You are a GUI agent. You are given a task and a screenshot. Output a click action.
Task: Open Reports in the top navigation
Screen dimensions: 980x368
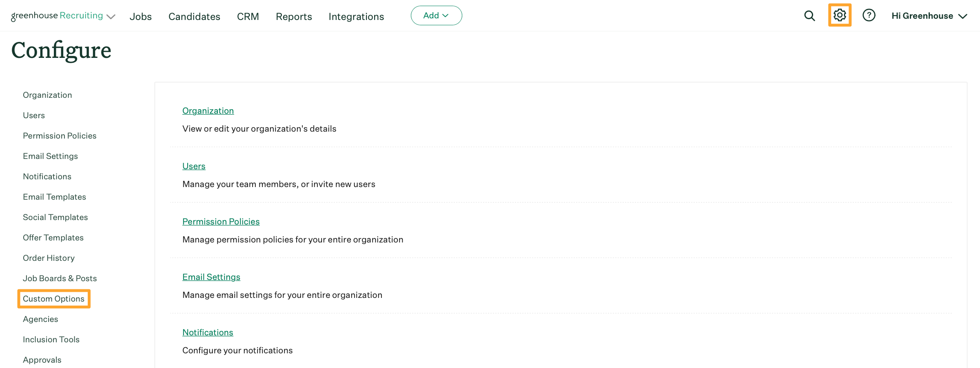[294, 17]
